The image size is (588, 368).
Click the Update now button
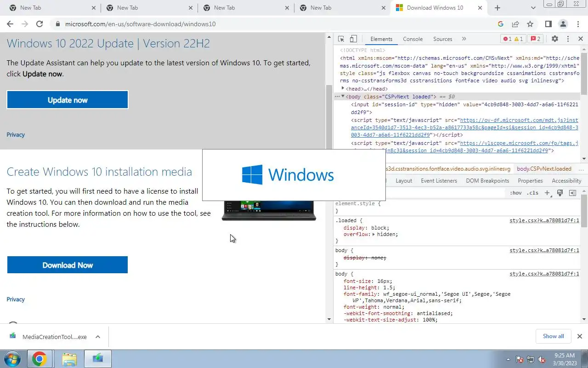[x=68, y=100]
